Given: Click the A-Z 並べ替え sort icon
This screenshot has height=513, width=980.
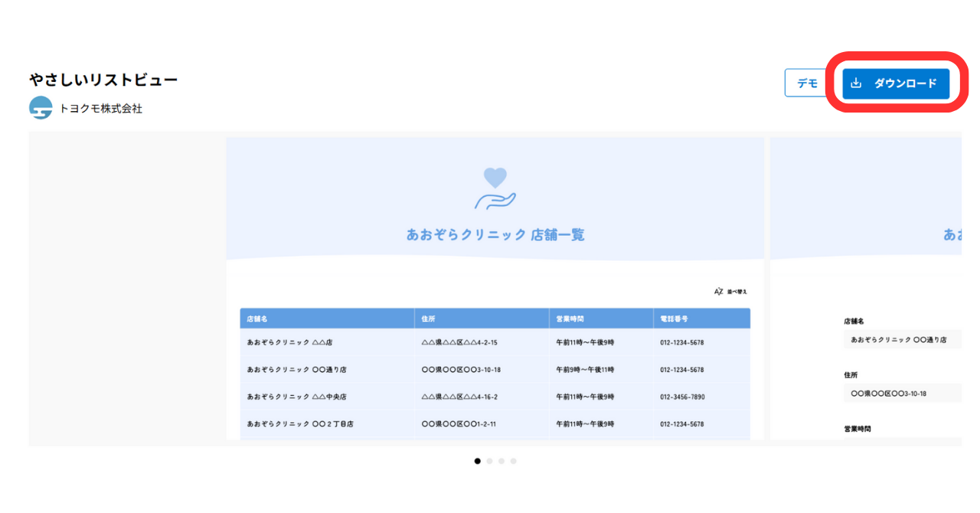Looking at the screenshot, I should tap(717, 290).
